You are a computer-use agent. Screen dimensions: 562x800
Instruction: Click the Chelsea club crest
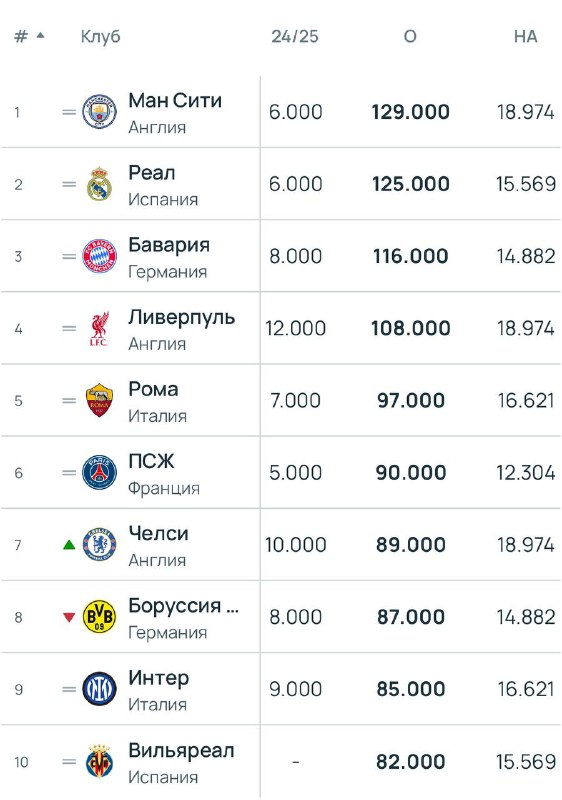[99, 545]
